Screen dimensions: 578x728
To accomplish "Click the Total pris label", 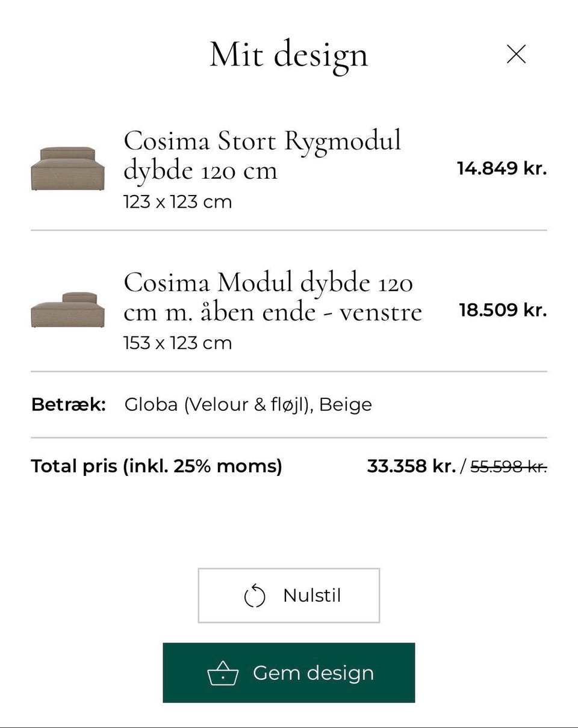I will 157,466.
